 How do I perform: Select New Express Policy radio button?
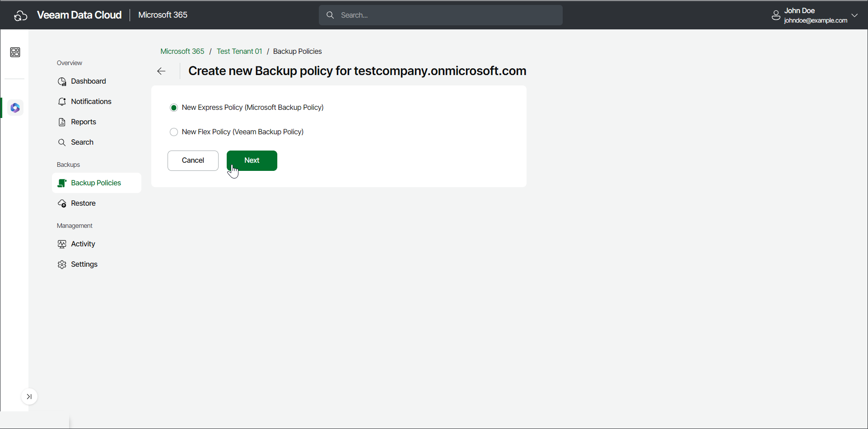pos(174,108)
